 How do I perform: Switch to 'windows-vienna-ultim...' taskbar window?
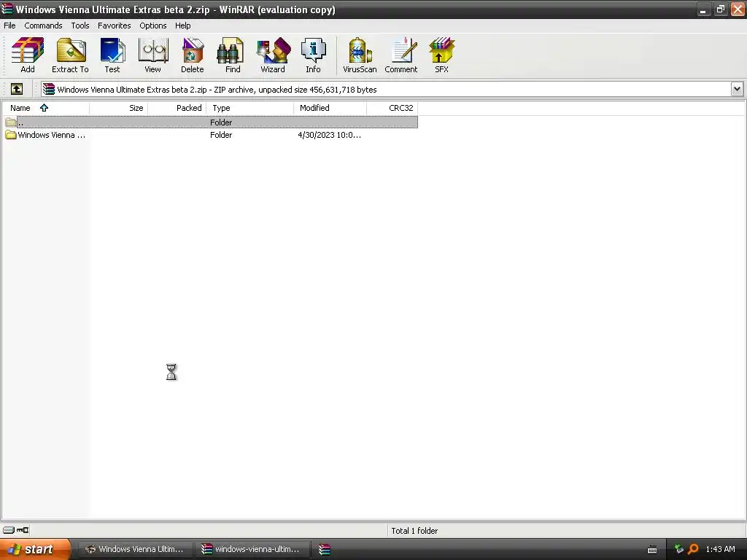252,549
